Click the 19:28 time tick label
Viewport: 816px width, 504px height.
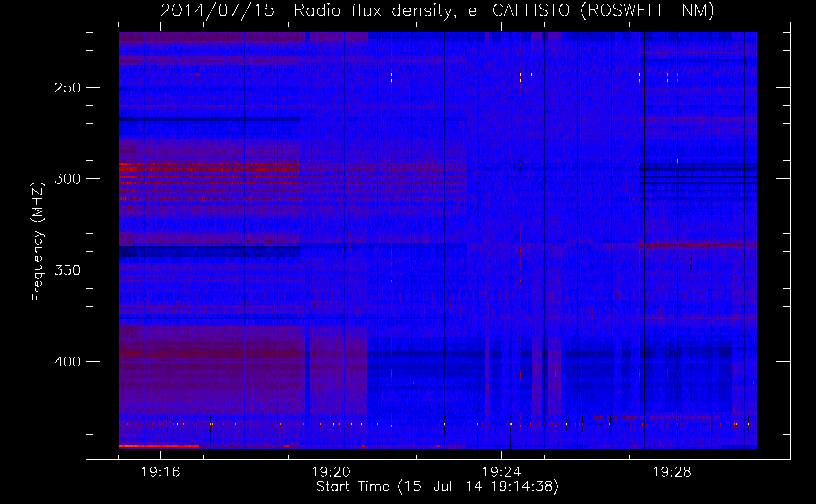672,472
